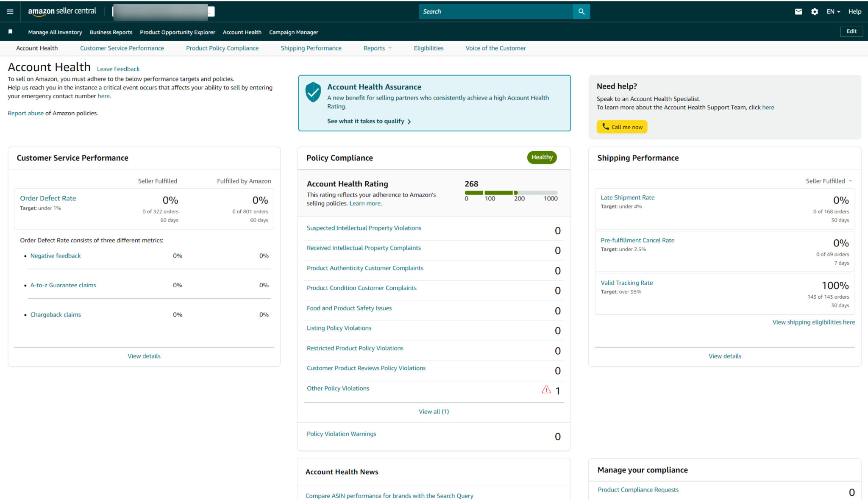The image size is (868, 500).
Task: Open the Chargeback claims link
Action: [x=56, y=315]
